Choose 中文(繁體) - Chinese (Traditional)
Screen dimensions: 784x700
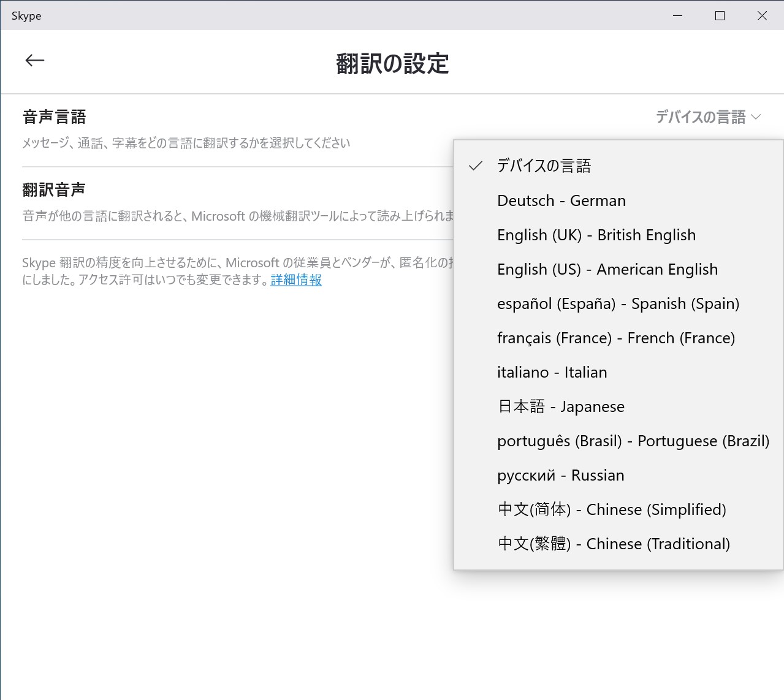point(613,544)
